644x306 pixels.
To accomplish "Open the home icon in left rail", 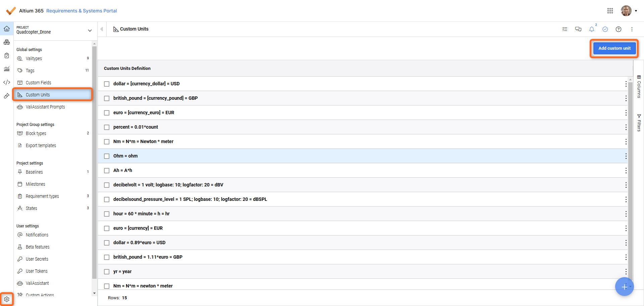I will [x=7, y=29].
